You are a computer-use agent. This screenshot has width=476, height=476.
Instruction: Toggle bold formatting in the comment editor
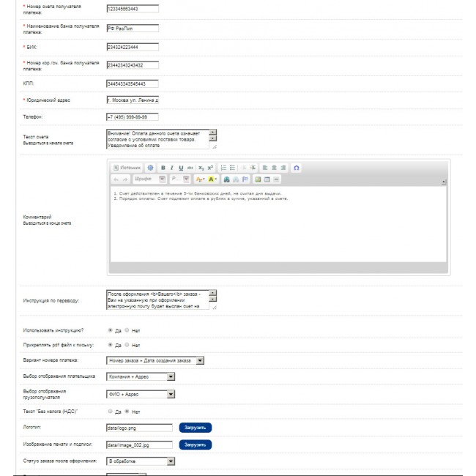point(163,168)
